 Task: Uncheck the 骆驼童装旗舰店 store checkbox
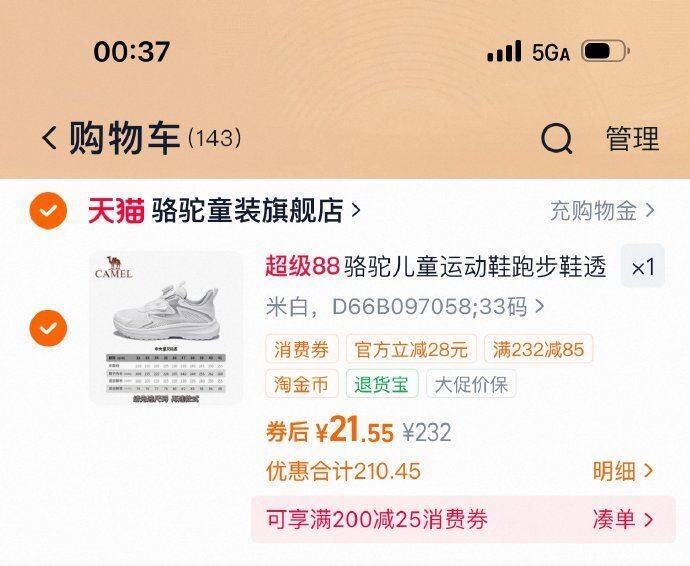48,211
